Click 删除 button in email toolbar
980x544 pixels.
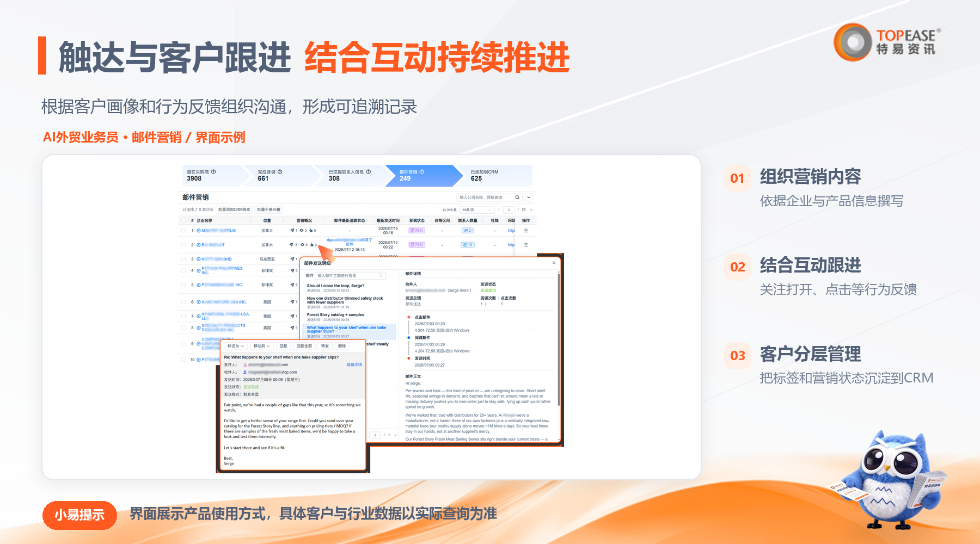coord(342,346)
